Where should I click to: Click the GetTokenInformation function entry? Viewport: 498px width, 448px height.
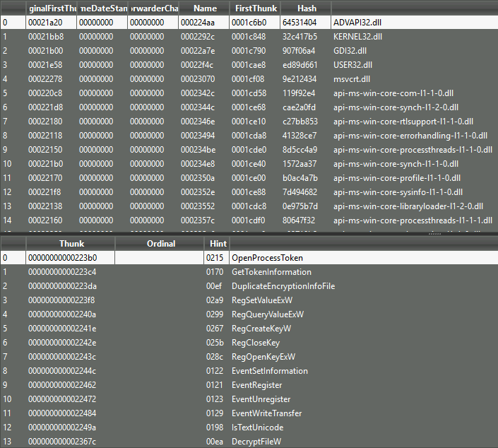(x=271, y=272)
